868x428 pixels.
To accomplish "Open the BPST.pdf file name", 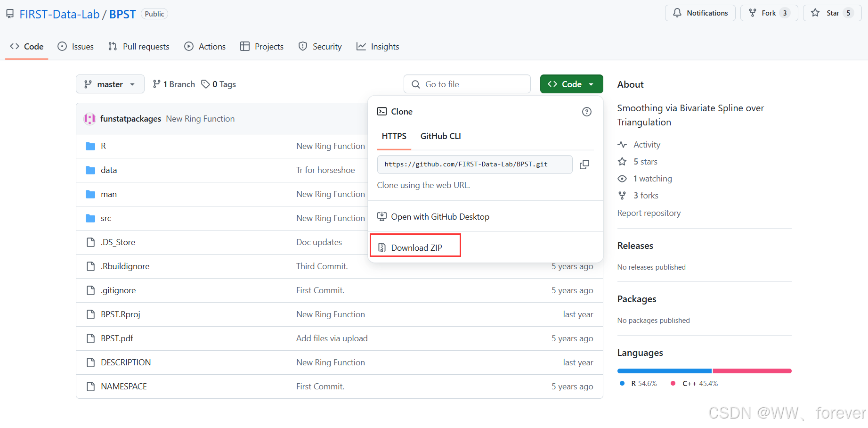I will (117, 338).
